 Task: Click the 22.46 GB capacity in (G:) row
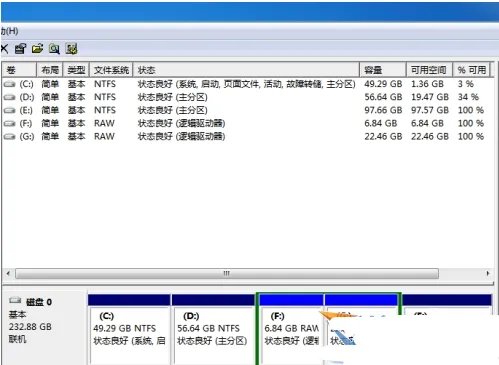point(383,137)
